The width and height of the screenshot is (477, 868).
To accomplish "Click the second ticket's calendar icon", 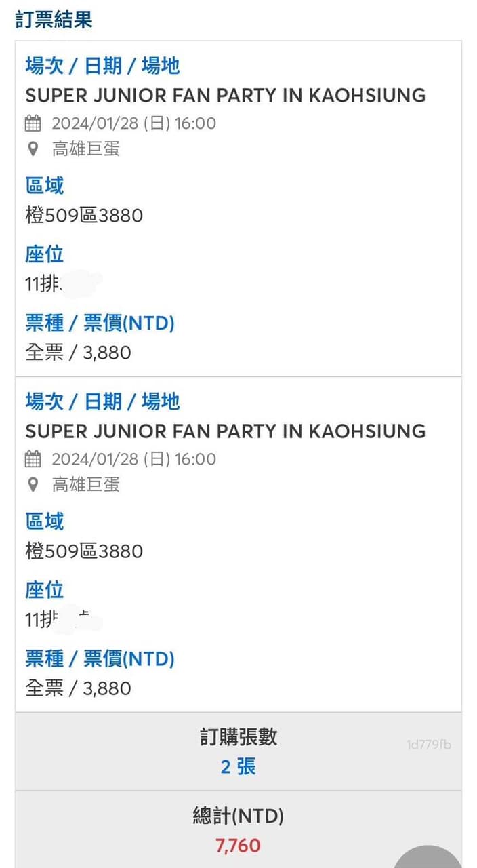I will click(32, 459).
